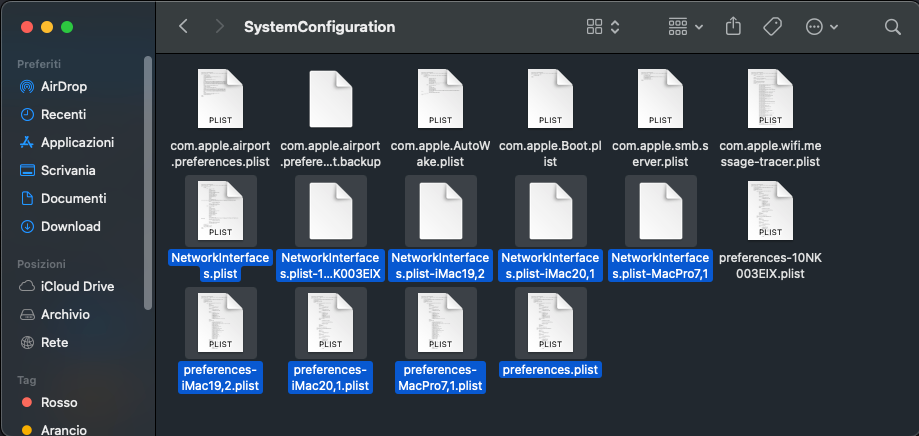Image resolution: width=919 pixels, height=436 pixels.
Task: Click the com.apple.smb.server.plist filename label
Action: 661,153
